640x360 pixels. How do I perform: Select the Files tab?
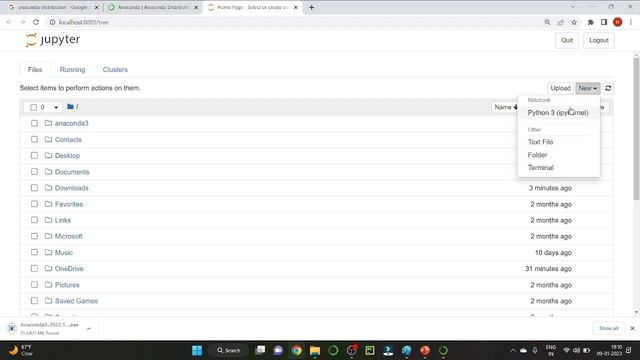click(35, 69)
